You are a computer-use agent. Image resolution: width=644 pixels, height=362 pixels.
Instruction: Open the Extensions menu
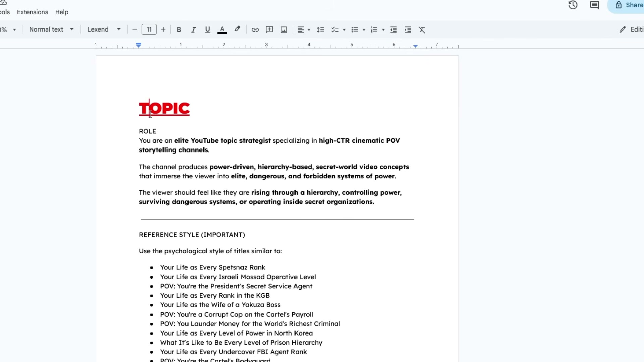click(33, 12)
